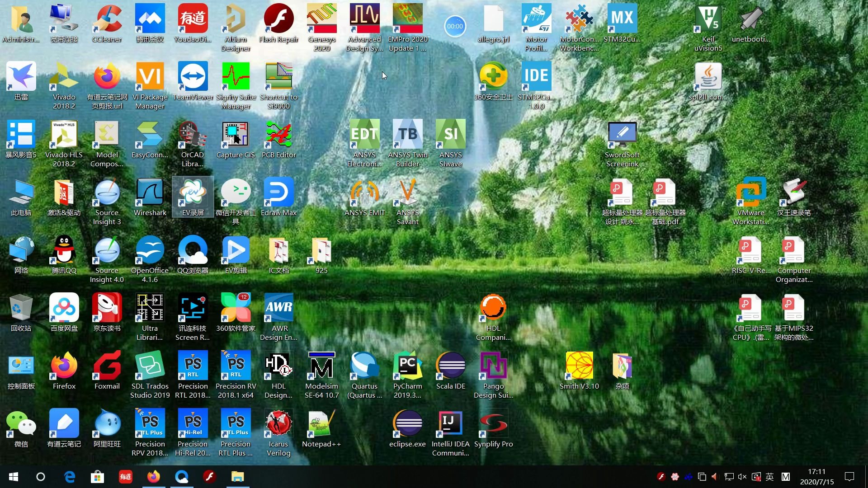The width and height of the screenshot is (868, 488).
Task: Launch Icarus Verilog desktop icon
Action: pos(278,433)
